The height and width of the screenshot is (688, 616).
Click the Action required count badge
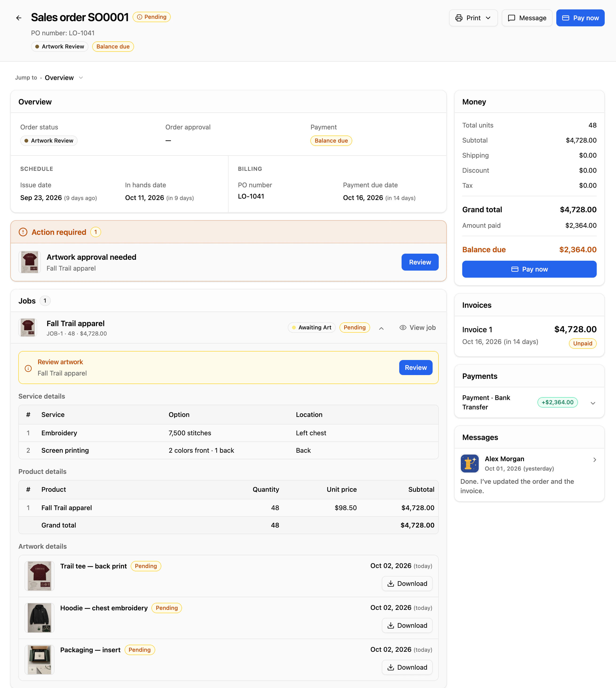95,232
